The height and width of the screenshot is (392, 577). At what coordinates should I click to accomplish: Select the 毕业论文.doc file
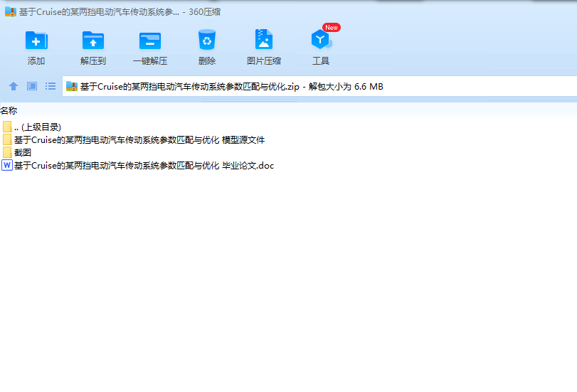(137, 165)
